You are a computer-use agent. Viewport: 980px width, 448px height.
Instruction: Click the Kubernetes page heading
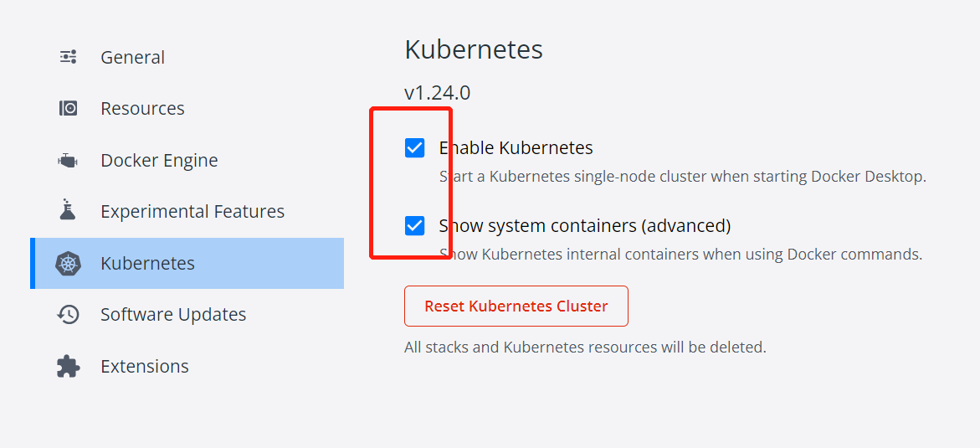coord(474,49)
